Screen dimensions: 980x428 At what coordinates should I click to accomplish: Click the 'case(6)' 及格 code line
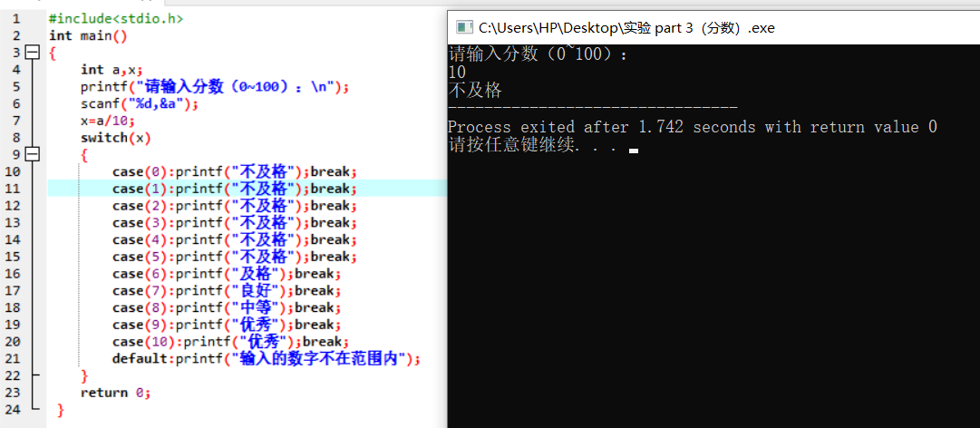pos(227,274)
